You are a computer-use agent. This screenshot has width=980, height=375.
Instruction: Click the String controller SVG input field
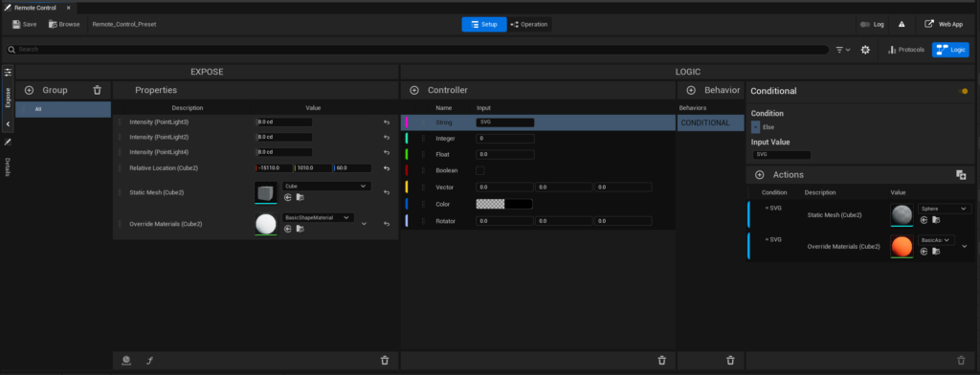coord(505,122)
